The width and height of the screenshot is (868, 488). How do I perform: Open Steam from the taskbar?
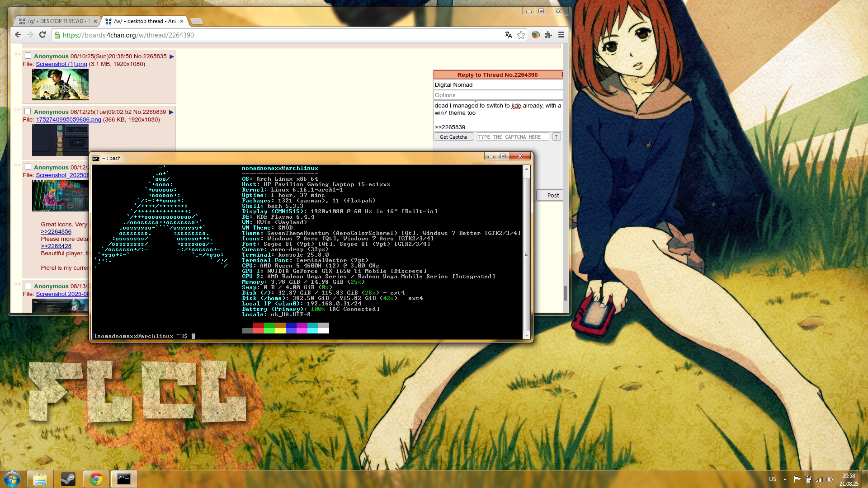pos(68,479)
